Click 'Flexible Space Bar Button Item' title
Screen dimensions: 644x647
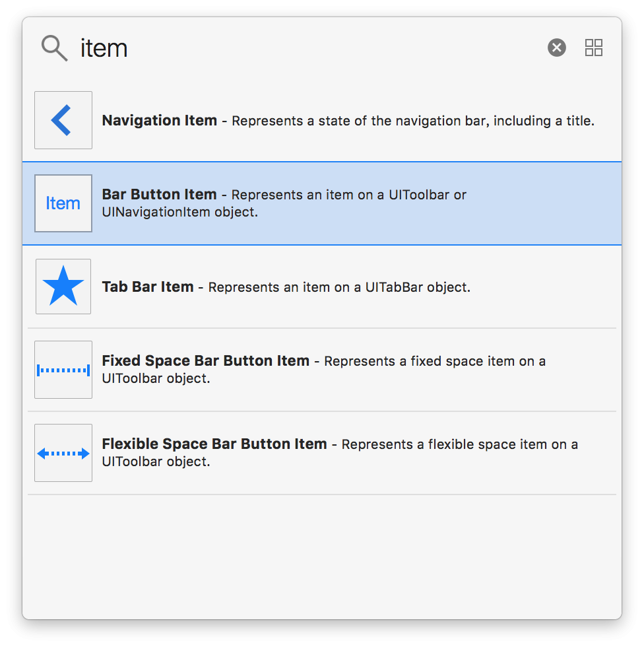[x=214, y=444]
